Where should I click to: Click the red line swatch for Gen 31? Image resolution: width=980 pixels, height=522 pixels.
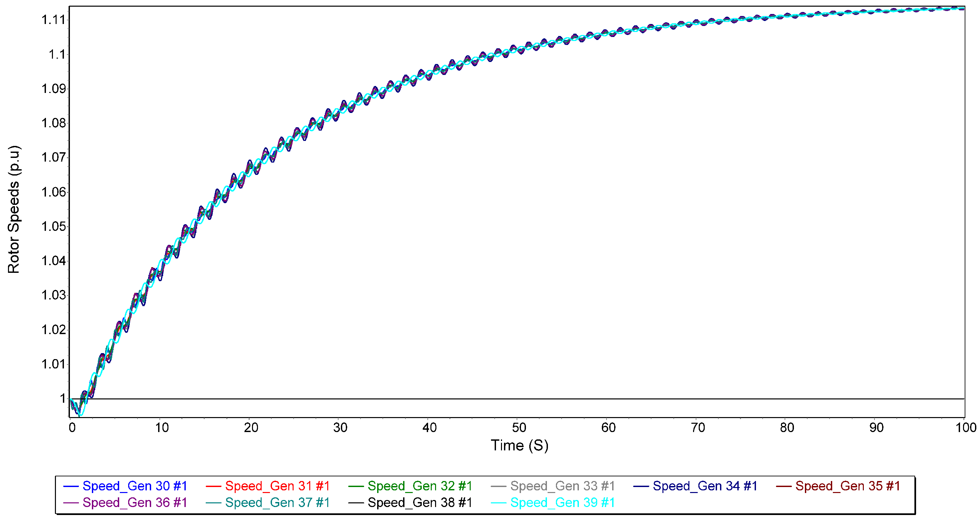click(213, 487)
